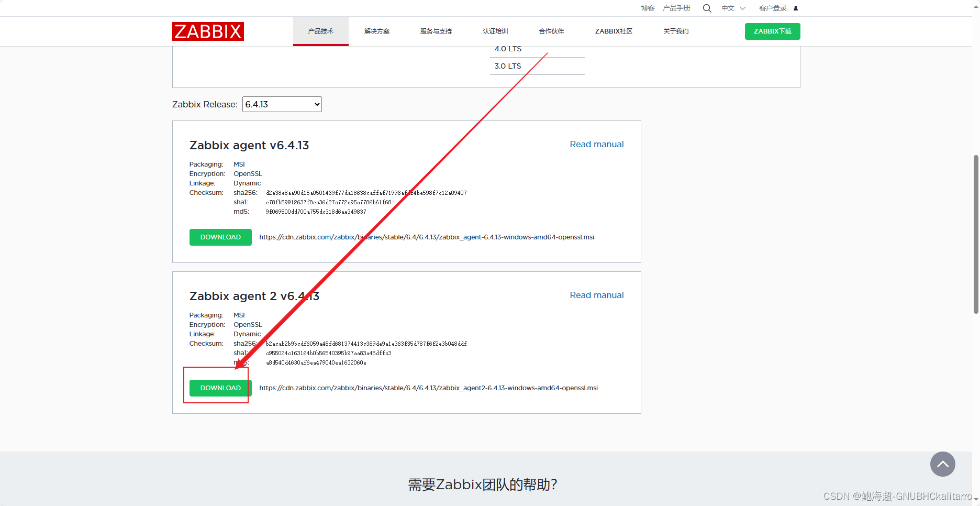The width and height of the screenshot is (980, 506).
Task: Click the ZABBIX logo
Action: tap(208, 31)
